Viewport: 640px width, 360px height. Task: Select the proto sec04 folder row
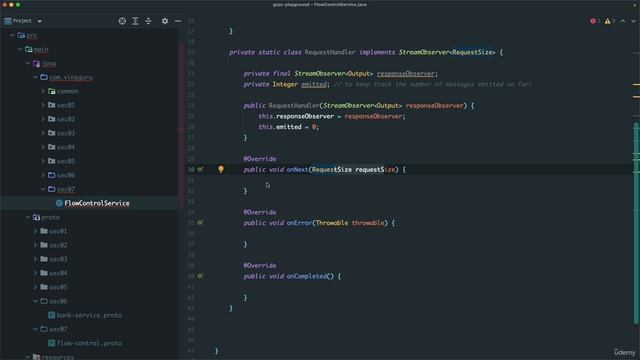[89, 273]
